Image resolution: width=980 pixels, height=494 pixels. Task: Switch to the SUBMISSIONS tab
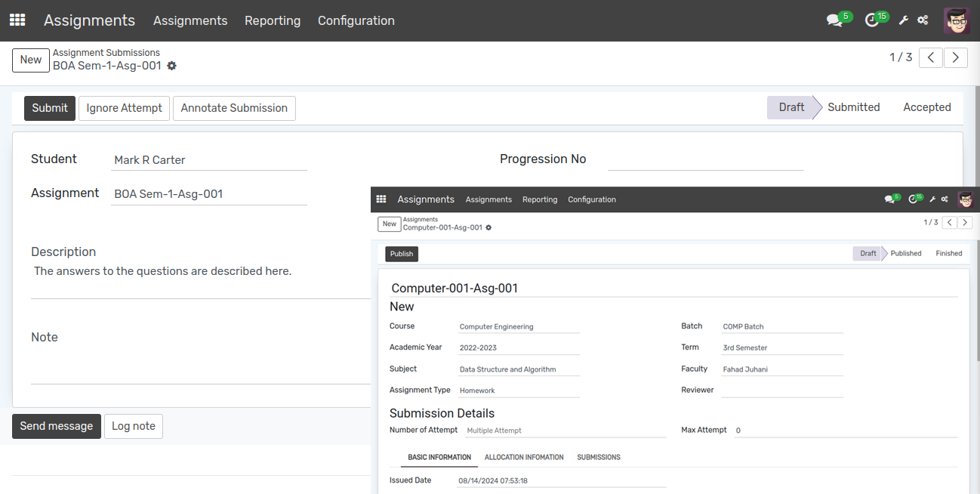click(x=599, y=457)
